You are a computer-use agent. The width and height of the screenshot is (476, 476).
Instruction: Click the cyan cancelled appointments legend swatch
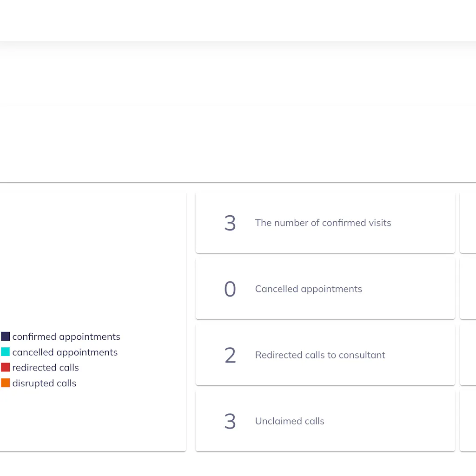click(x=6, y=352)
